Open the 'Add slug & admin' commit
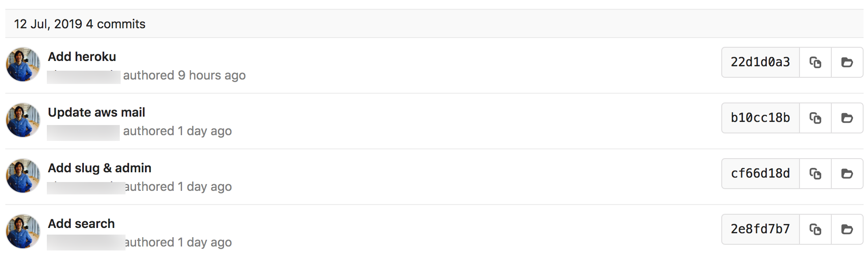The height and width of the screenshot is (258, 868). pos(99,168)
